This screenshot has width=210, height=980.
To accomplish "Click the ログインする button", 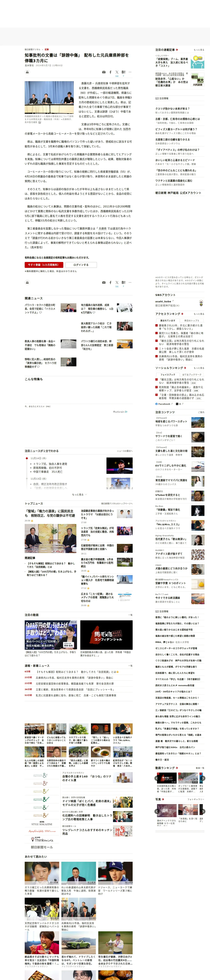I will coord(81,265).
